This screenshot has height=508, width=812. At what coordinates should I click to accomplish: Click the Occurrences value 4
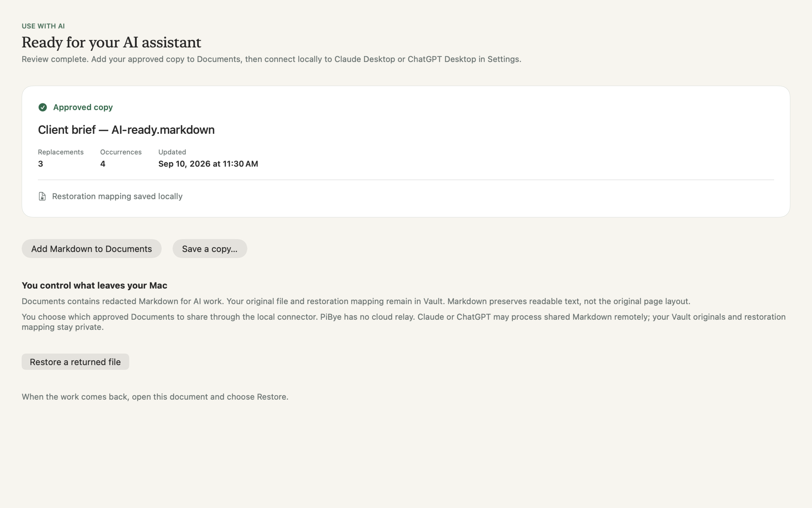coord(103,164)
